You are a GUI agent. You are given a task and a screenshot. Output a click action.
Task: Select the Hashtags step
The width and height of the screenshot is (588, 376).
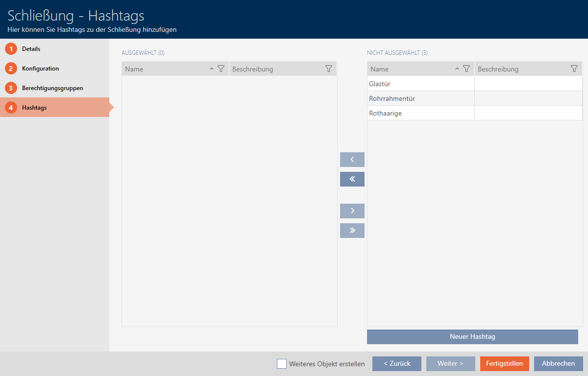[34, 108]
